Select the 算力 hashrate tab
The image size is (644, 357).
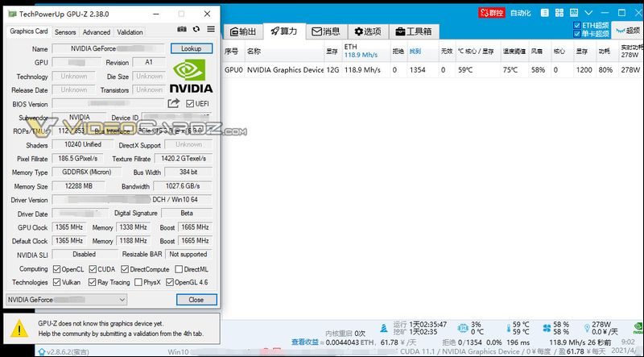coord(284,31)
